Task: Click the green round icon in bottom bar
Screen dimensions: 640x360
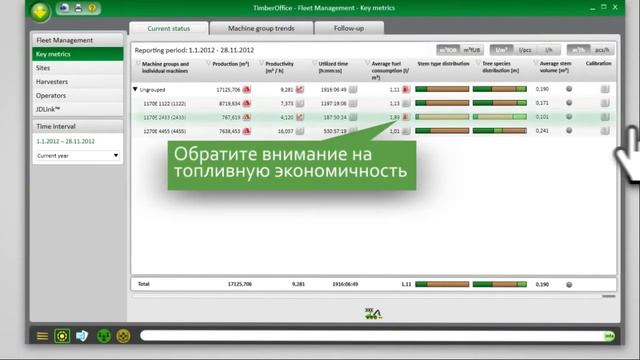Action: point(104,336)
